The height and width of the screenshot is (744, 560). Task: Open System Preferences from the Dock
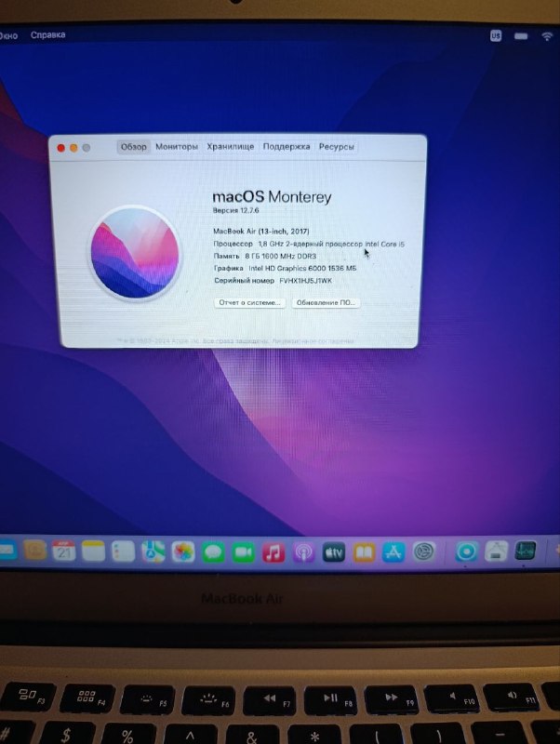(x=424, y=552)
